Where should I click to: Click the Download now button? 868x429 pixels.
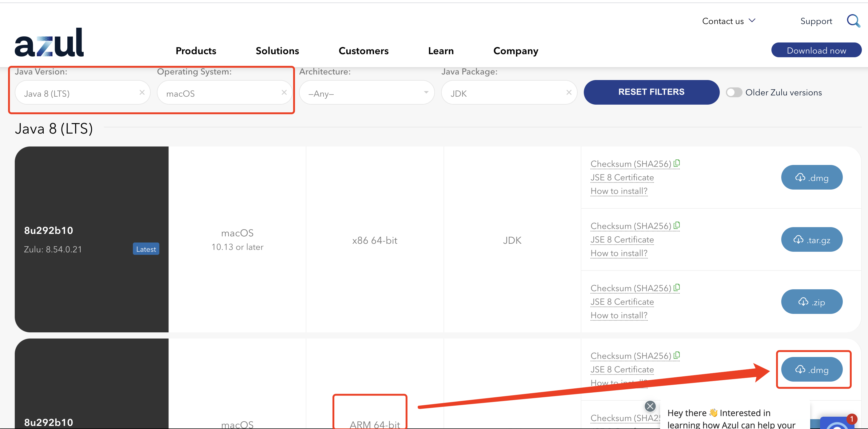[816, 50]
